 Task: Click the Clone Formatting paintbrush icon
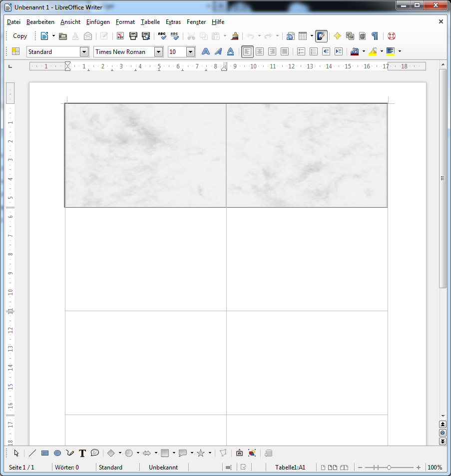click(x=234, y=36)
